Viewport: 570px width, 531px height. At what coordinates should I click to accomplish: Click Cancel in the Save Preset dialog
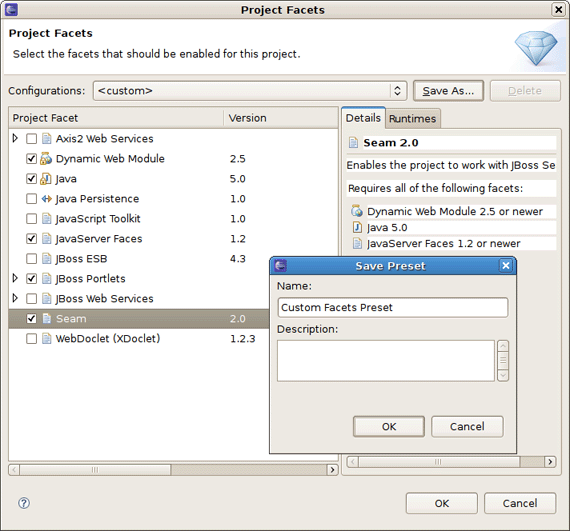(x=467, y=426)
